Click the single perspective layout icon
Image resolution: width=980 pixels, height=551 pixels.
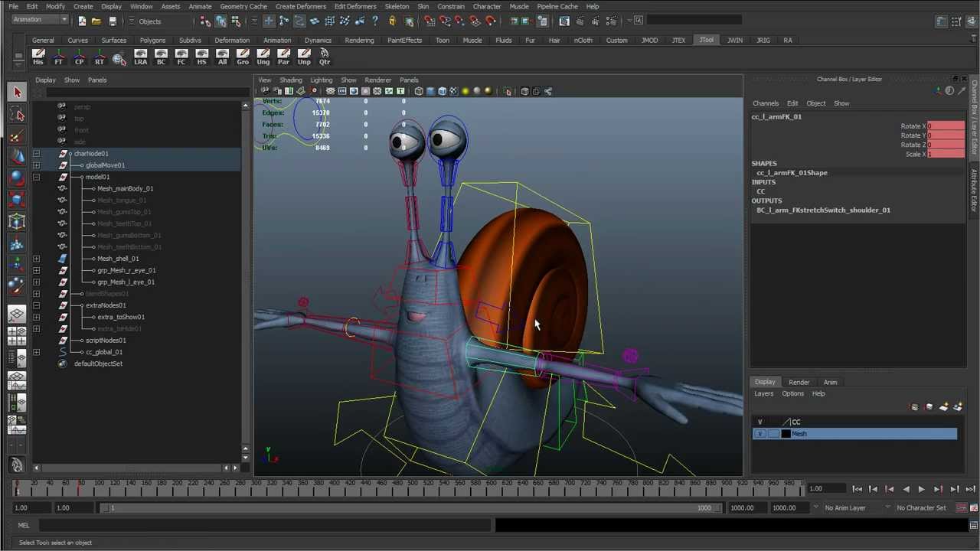pos(17,316)
